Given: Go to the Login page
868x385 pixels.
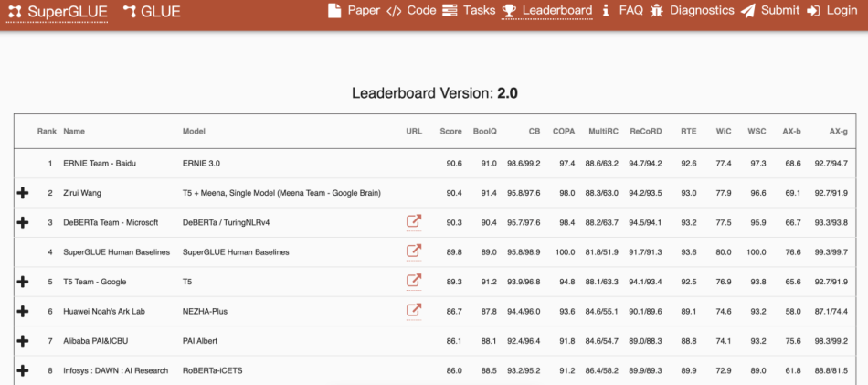Looking at the screenshot, I should click(x=842, y=11).
